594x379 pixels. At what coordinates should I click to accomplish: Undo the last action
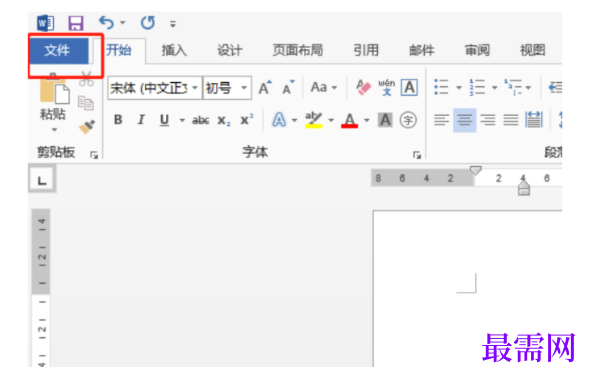coord(106,23)
